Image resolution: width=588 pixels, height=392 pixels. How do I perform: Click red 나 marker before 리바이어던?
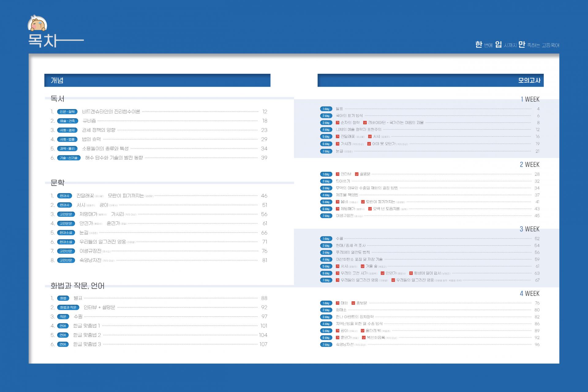tap(365, 123)
